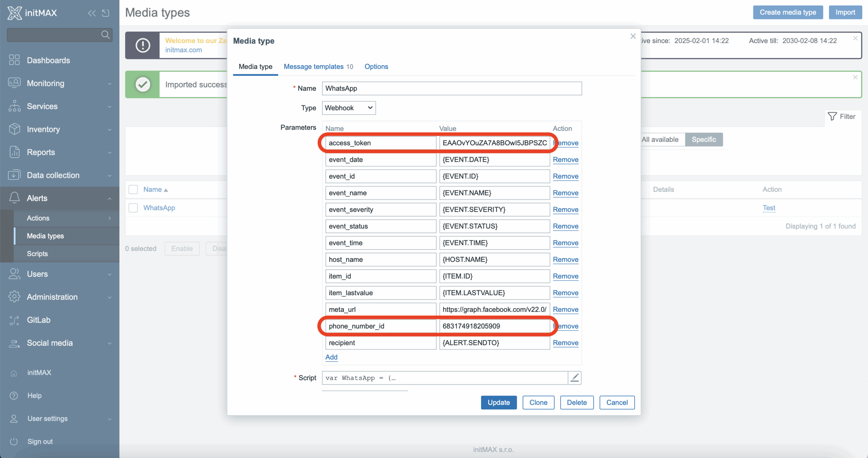Switch to the Message templates tab
Screen dimensions: 868x458
318,66
